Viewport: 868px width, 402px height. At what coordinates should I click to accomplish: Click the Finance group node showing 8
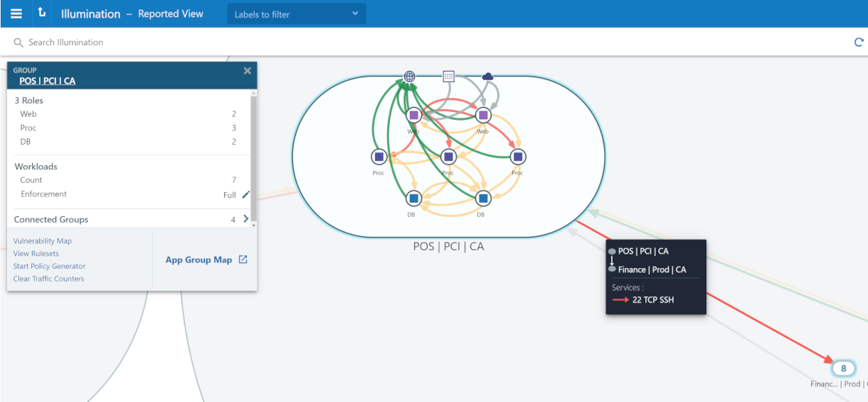click(x=843, y=368)
